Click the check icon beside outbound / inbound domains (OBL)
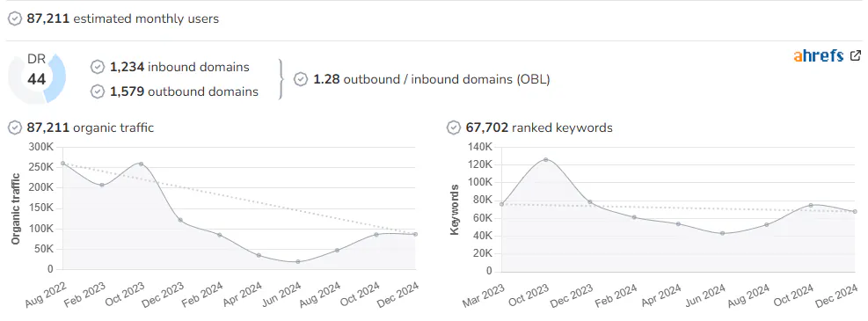Screen dimensions: 868x321 point(301,79)
